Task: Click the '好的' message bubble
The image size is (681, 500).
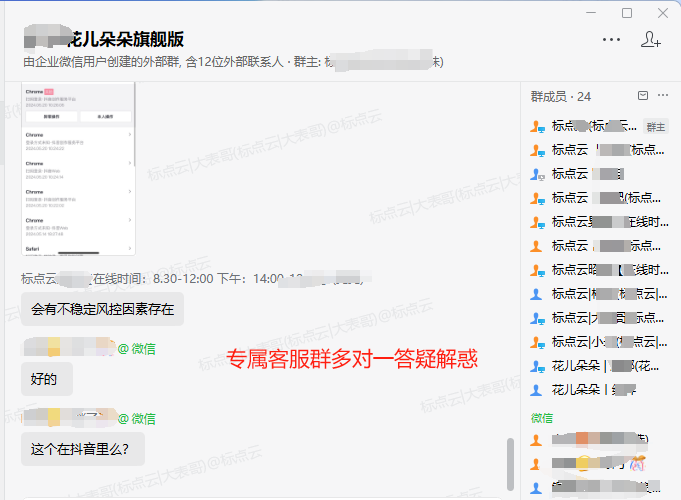Action: 47,379
